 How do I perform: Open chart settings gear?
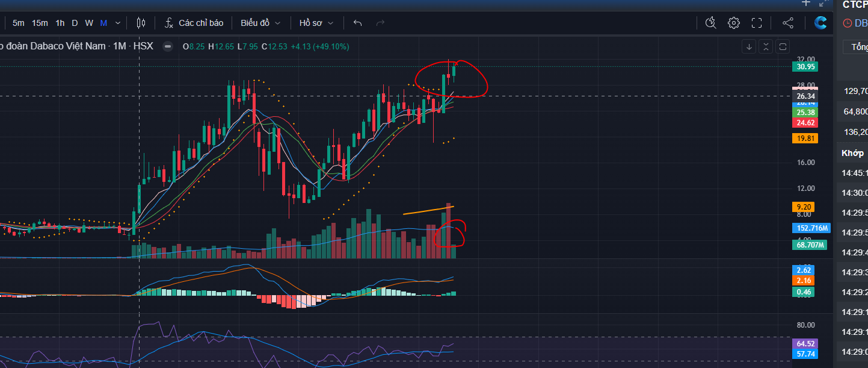(x=733, y=23)
